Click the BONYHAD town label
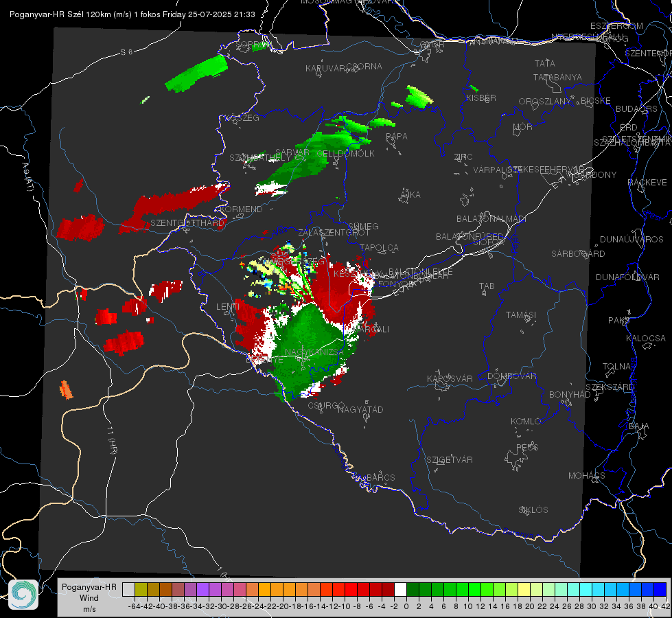The height and width of the screenshot is (618, 672). (x=570, y=395)
